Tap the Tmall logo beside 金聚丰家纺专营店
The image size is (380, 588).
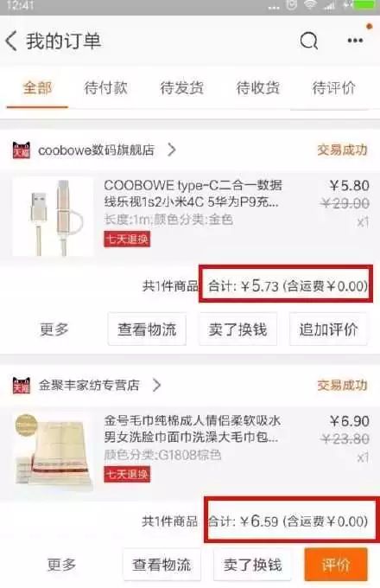point(22,385)
